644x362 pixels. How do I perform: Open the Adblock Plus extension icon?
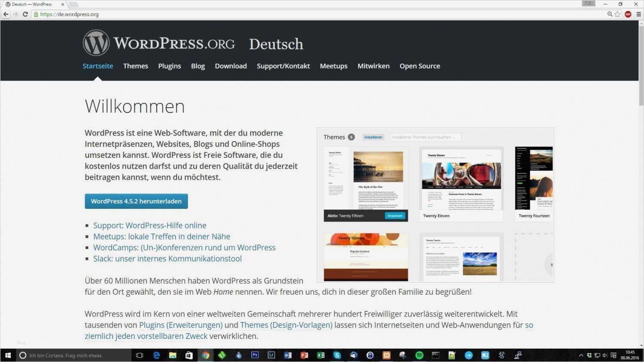coord(628,14)
